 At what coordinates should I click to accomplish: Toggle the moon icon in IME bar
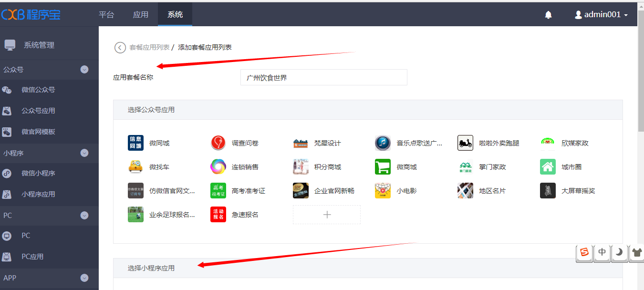[x=619, y=252]
